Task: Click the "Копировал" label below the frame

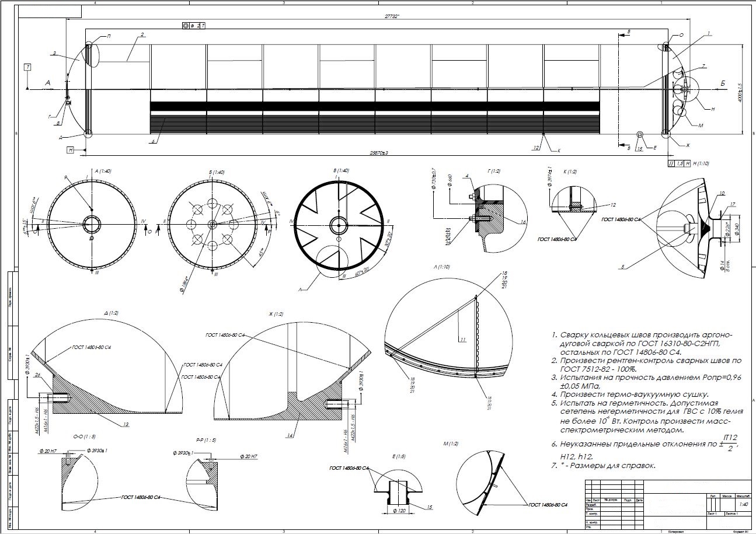Action: point(677,531)
